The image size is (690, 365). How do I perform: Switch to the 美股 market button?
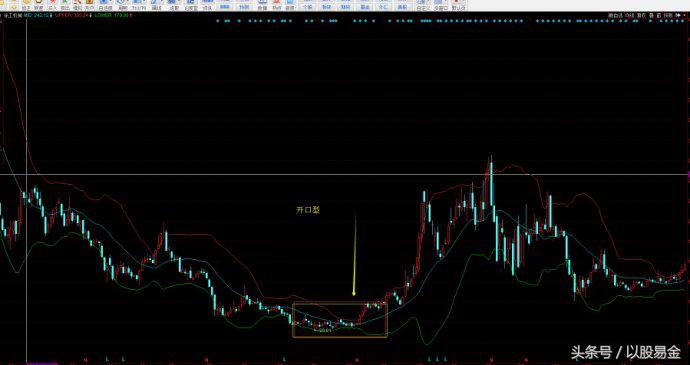(402, 7)
